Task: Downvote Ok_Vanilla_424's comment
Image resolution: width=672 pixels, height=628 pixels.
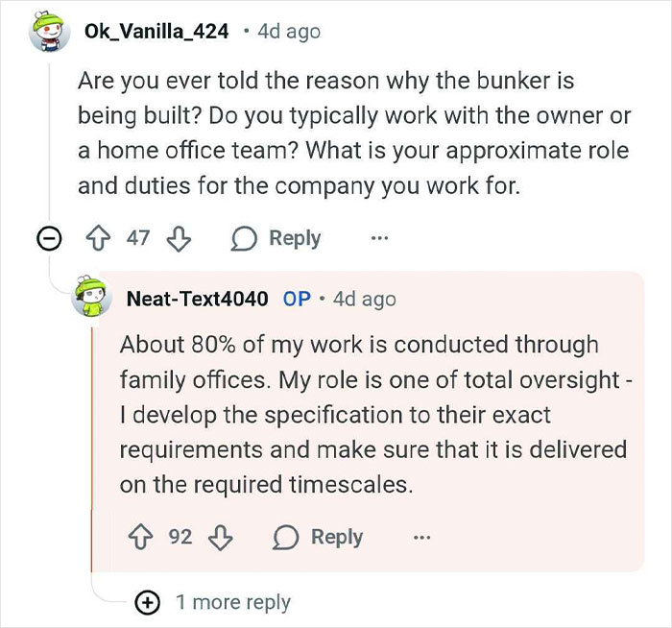Action: pos(179,238)
